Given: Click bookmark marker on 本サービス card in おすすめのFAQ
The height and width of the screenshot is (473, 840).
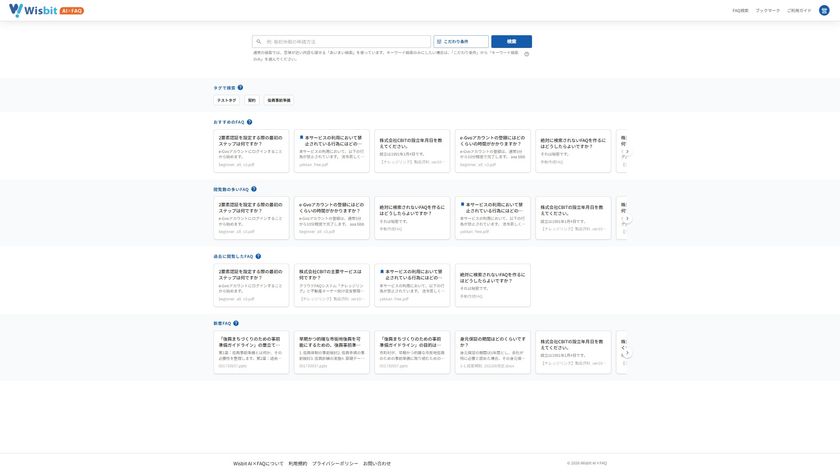Looking at the screenshot, I should 301,138.
